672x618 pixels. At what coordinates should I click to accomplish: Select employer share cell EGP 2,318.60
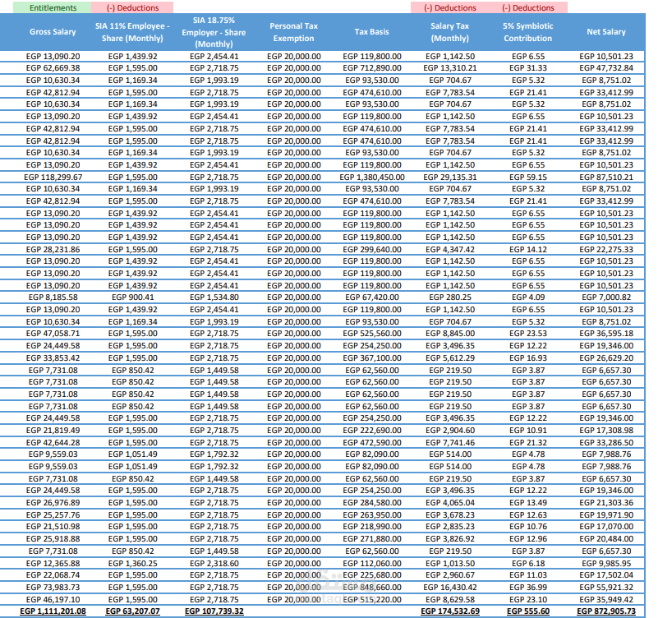point(214,564)
